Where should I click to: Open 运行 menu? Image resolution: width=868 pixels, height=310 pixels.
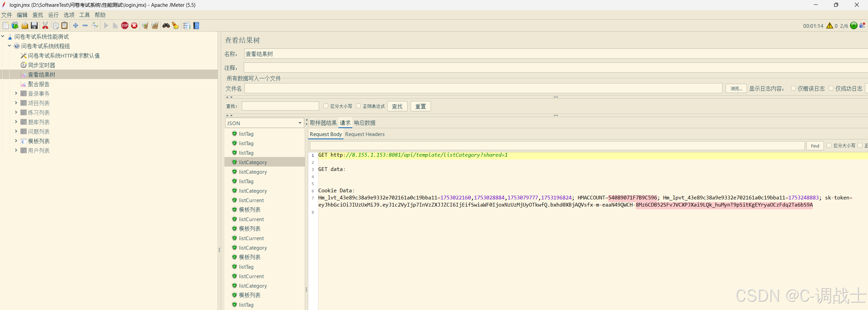(x=53, y=15)
